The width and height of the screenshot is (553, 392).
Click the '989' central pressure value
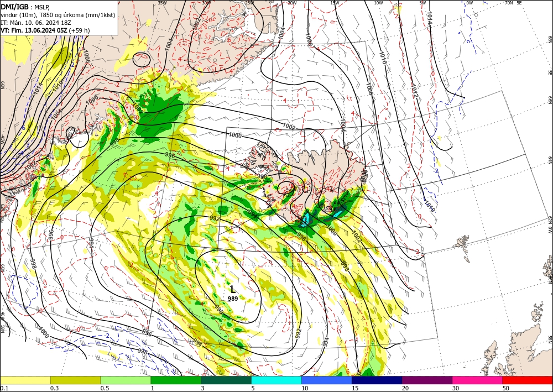point(233,299)
